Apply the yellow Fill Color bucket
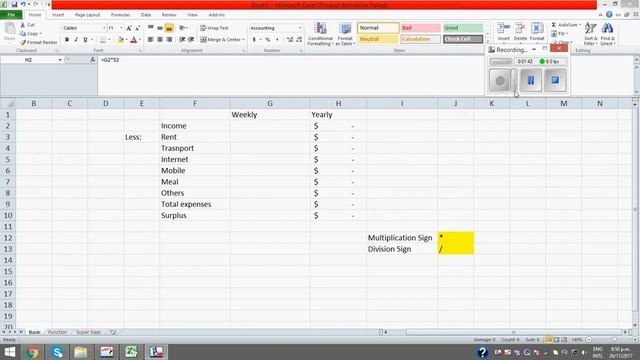The image size is (640, 360). point(120,40)
